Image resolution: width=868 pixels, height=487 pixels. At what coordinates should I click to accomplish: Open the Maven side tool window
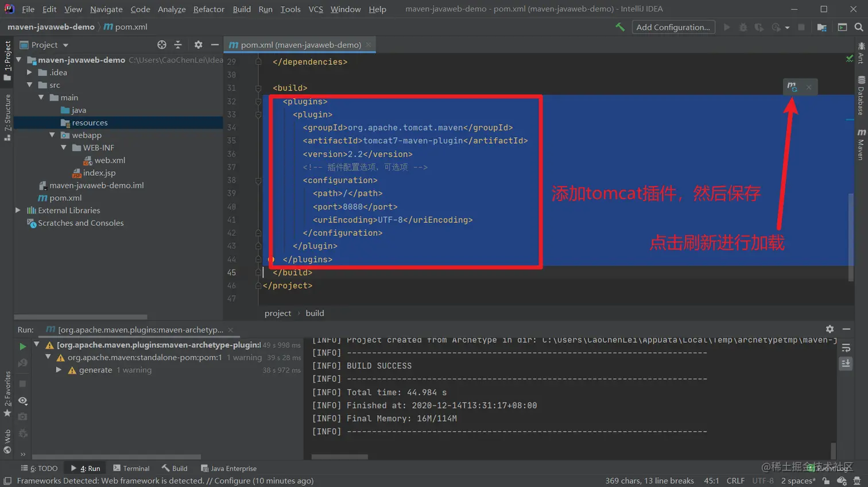[861, 144]
